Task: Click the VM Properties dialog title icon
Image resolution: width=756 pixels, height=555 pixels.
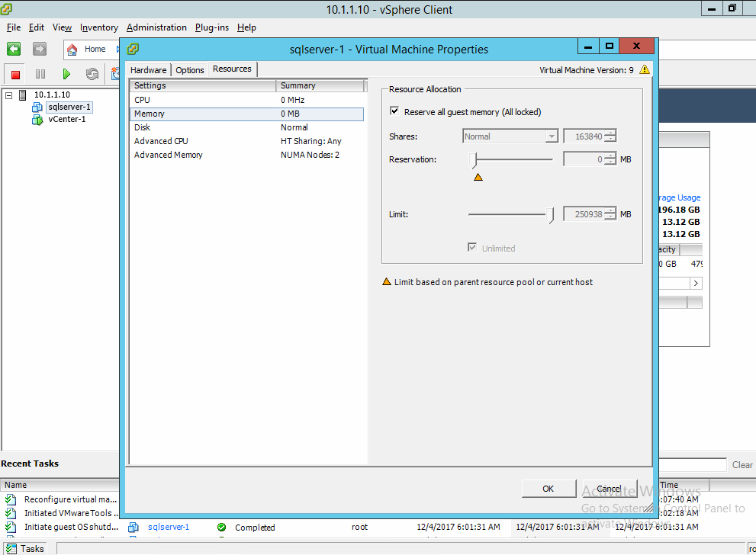Action: 133,49
